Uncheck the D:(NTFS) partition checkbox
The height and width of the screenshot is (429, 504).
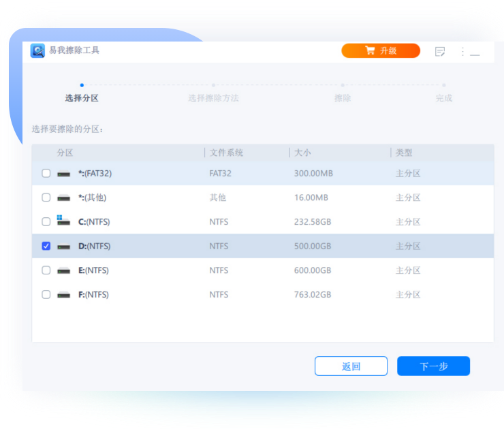click(x=46, y=246)
